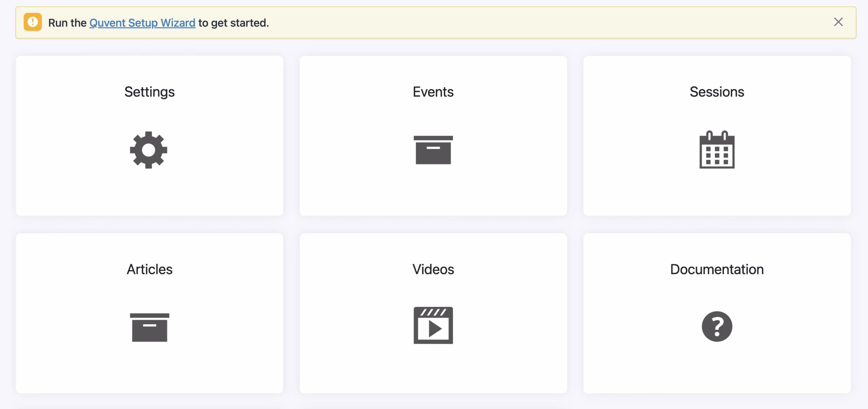
Task: Click the Videos clapperboard play icon
Action: pos(433,326)
